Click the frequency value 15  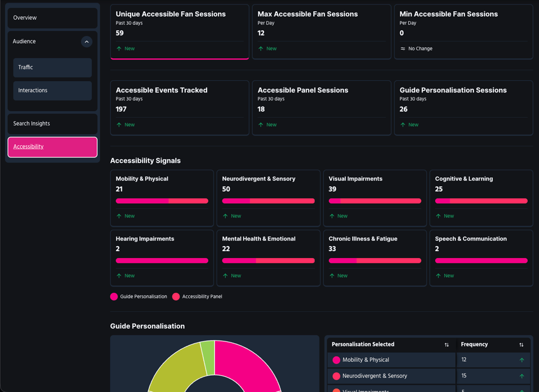tap(464, 376)
